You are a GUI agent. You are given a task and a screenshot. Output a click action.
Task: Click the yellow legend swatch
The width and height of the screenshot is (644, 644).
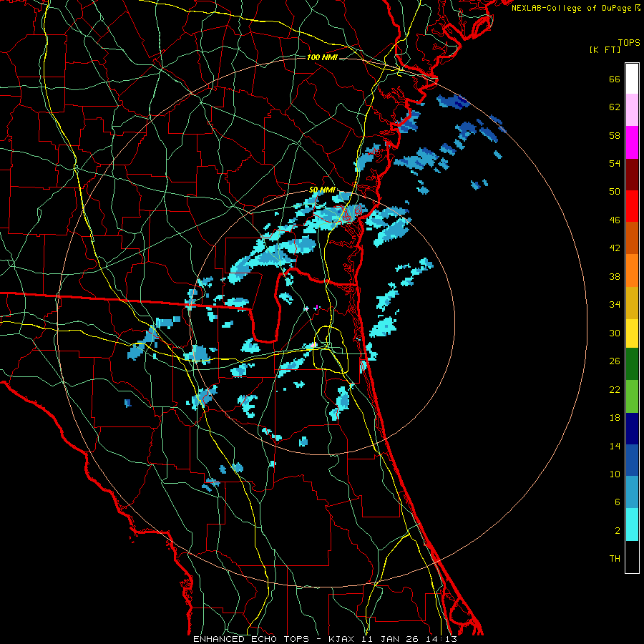tap(632, 333)
